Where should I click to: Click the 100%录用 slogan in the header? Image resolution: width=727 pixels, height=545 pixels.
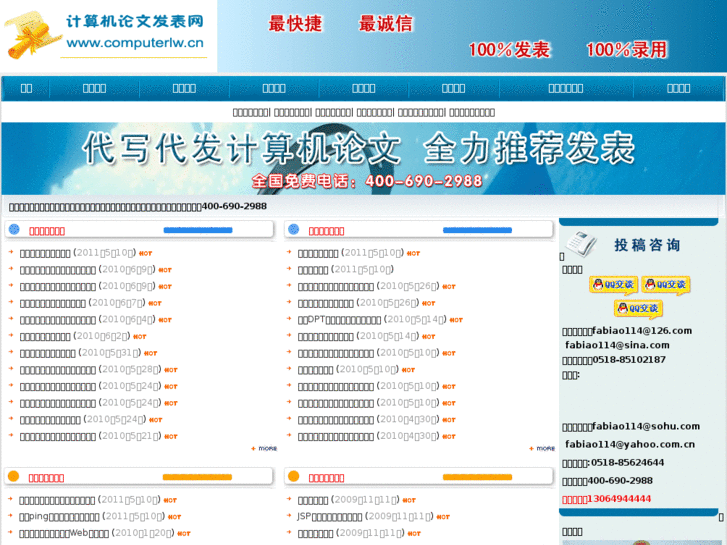[627, 50]
